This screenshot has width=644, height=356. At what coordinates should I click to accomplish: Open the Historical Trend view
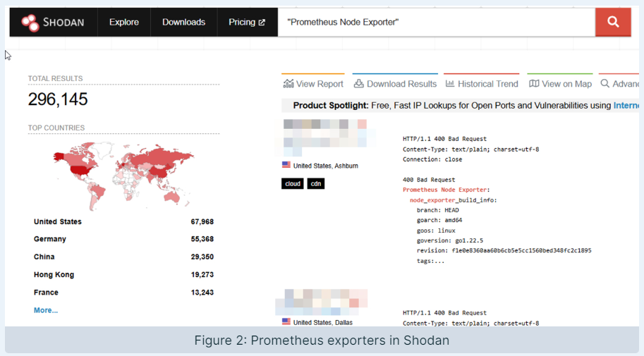[482, 84]
